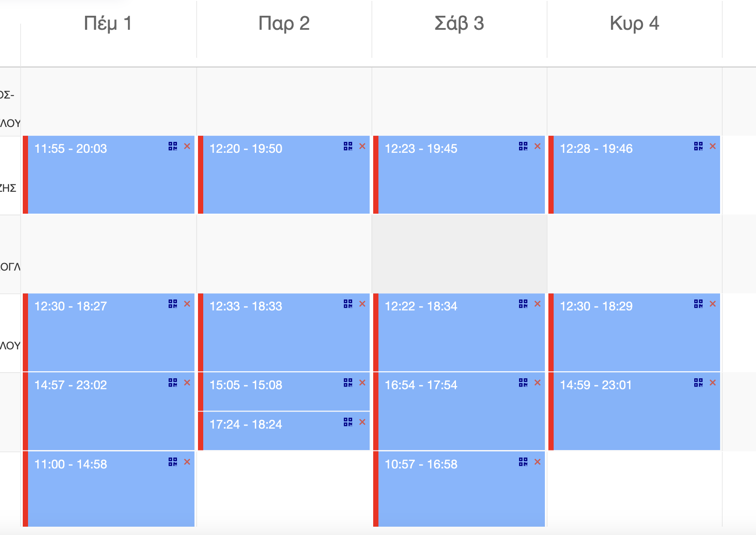Remove the 12:28 - 19:46 shift
The height and width of the screenshot is (535, 756).
[x=713, y=146]
